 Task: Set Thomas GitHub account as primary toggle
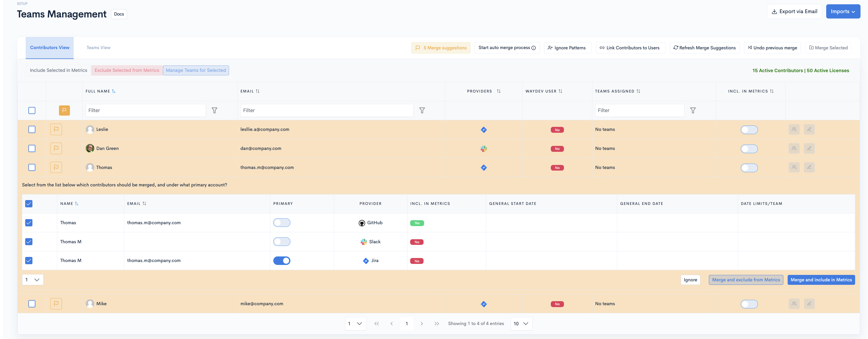[x=282, y=223]
